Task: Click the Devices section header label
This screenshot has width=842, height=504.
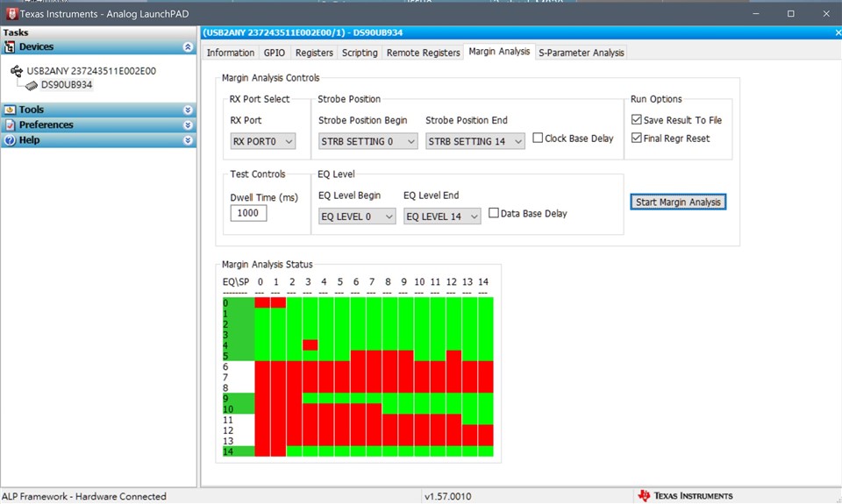Action: [37, 47]
